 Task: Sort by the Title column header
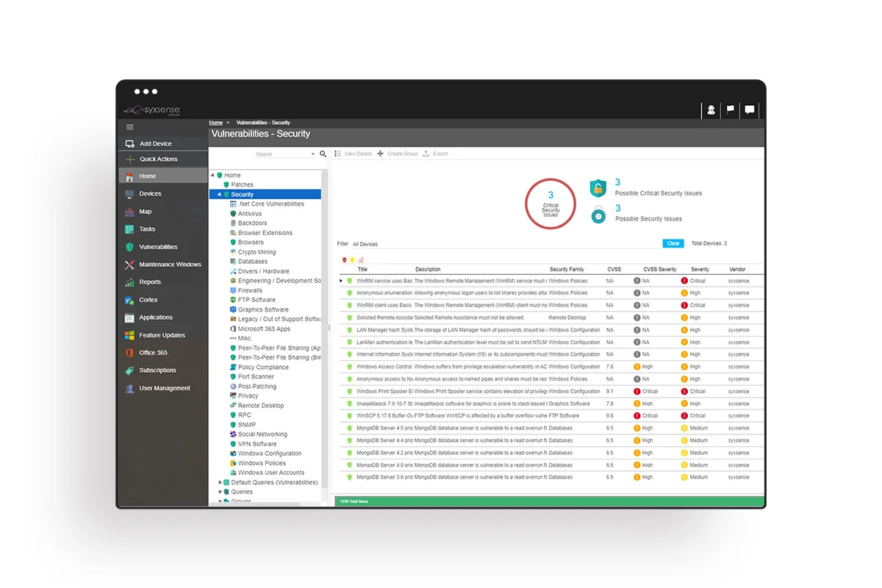point(362,270)
